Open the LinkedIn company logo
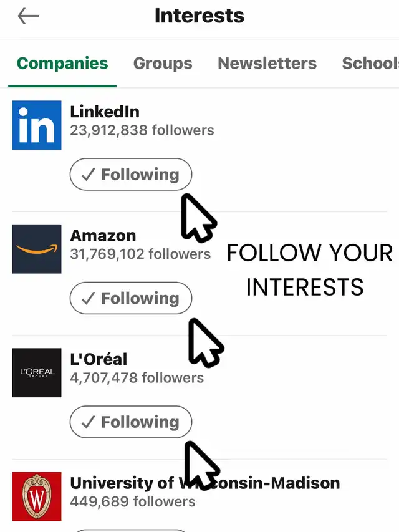Image resolution: width=399 pixels, height=532 pixels. coord(37,125)
